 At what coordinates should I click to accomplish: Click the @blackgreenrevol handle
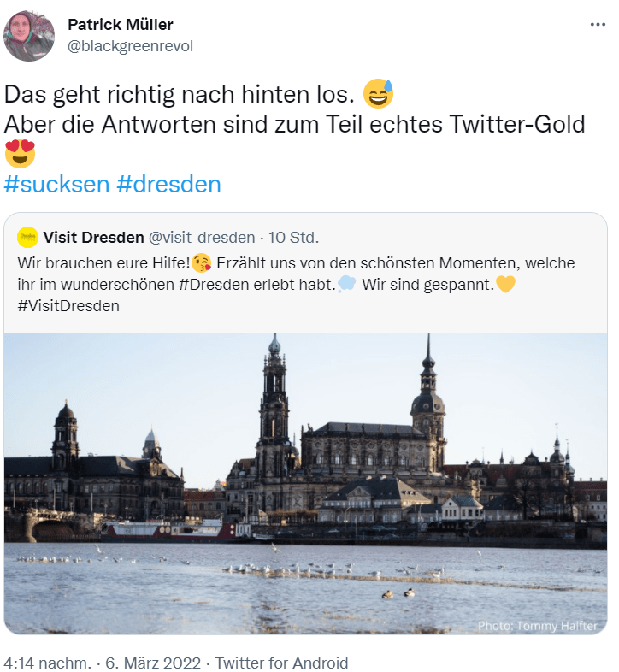coord(130,46)
